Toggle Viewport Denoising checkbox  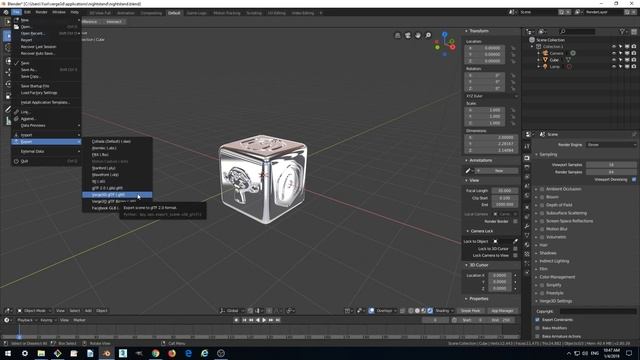tap(634, 180)
